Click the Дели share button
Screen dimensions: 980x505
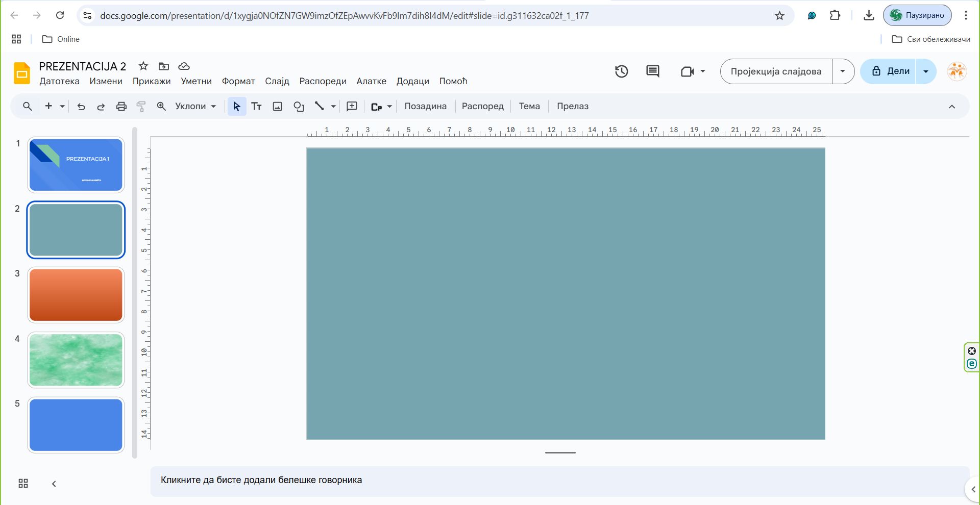(x=891, y=71)
